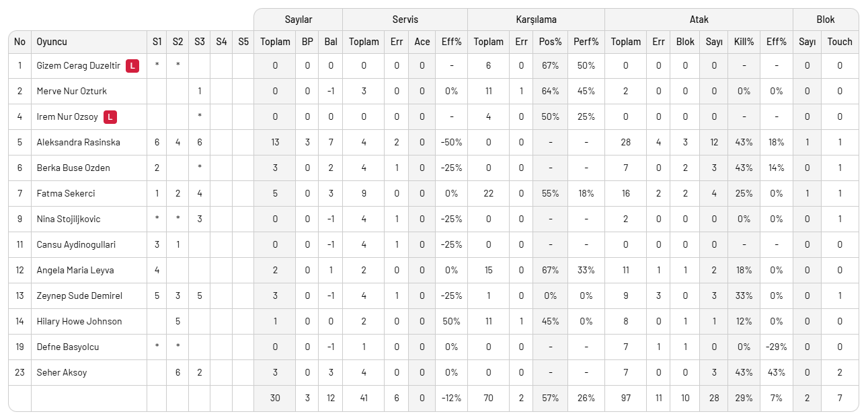Click player name Fatma Sekerci
The image size is (868, 416).
(66, 194)
